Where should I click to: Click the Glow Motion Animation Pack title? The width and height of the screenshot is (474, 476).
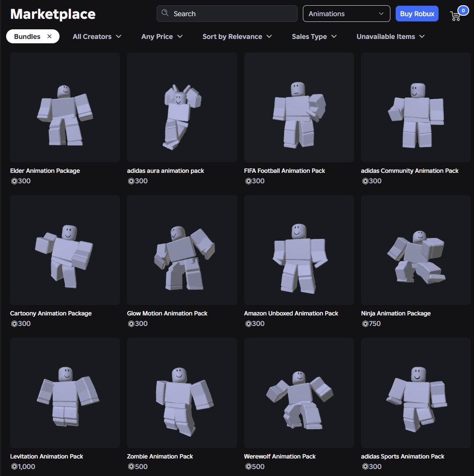click(167, 313)
